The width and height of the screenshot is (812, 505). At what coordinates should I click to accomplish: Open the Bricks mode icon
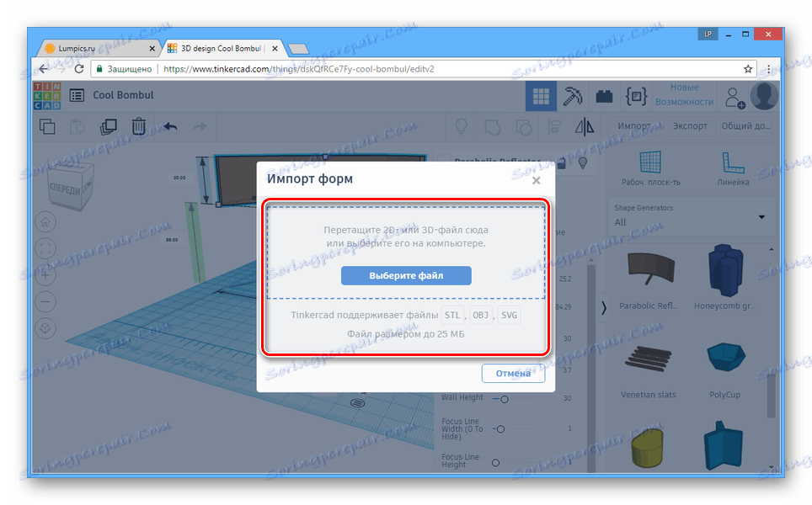[604, 96]
